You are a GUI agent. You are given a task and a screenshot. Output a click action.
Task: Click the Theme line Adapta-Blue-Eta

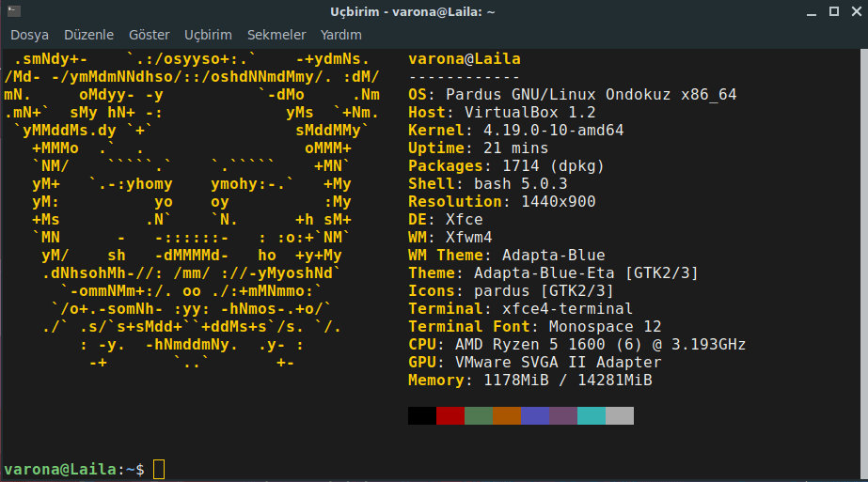pyautogui.click(x=553, y=272)
